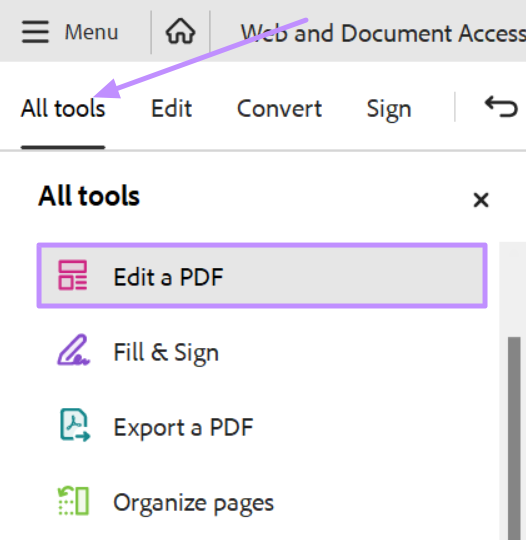
Task: Click the All tools panel scrollbar thumb
Action: (514, 438)
